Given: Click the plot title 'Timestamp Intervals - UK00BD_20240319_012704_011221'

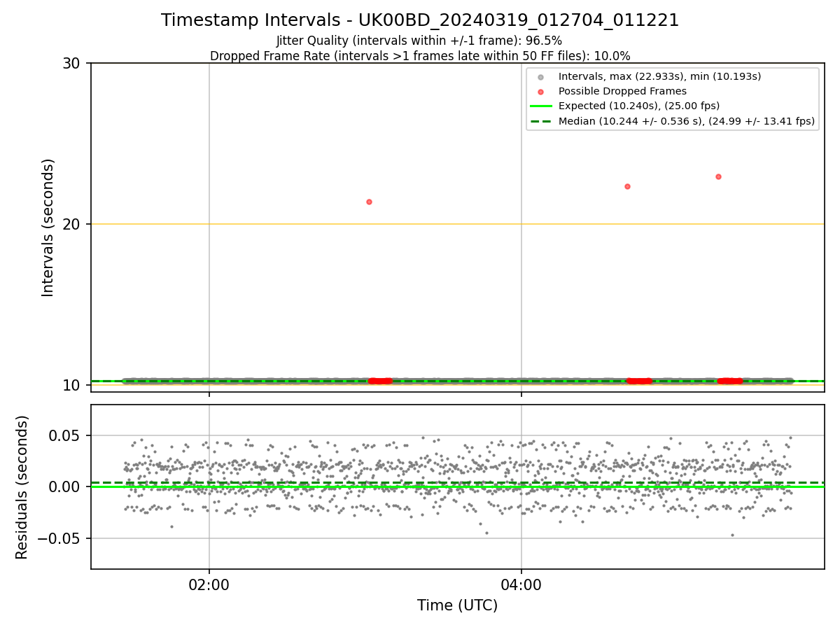Looking at the screenshot, I should [x=420, y=20].
